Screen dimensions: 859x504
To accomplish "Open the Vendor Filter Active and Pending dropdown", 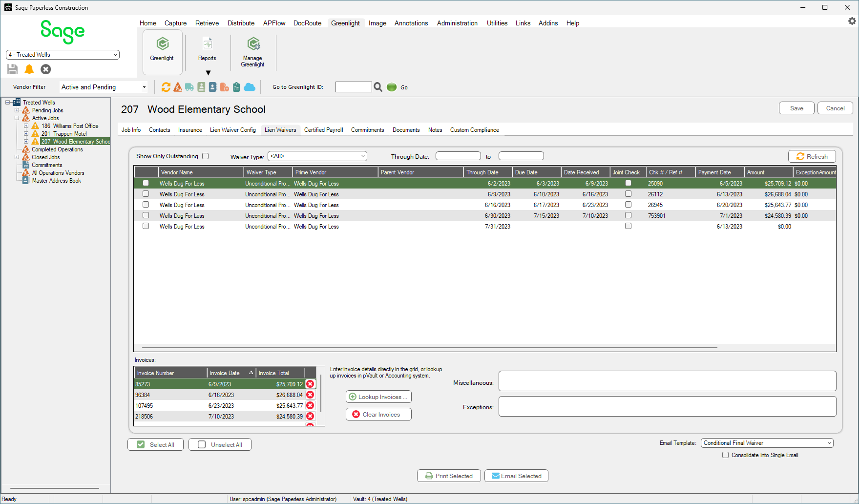I will [104, 87].
